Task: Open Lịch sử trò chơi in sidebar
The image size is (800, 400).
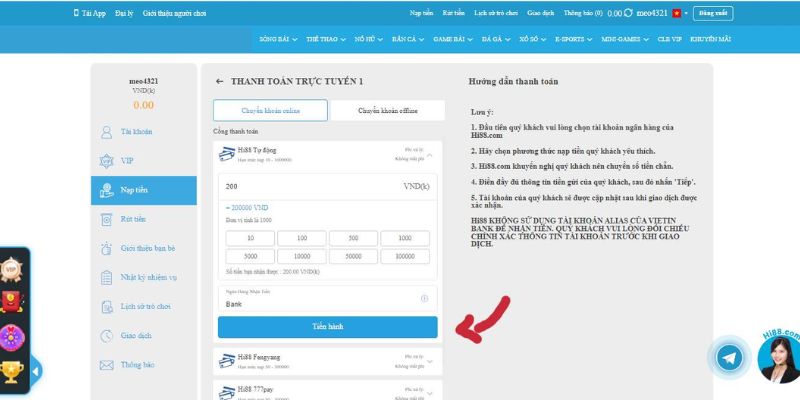Action: point(145,306)
